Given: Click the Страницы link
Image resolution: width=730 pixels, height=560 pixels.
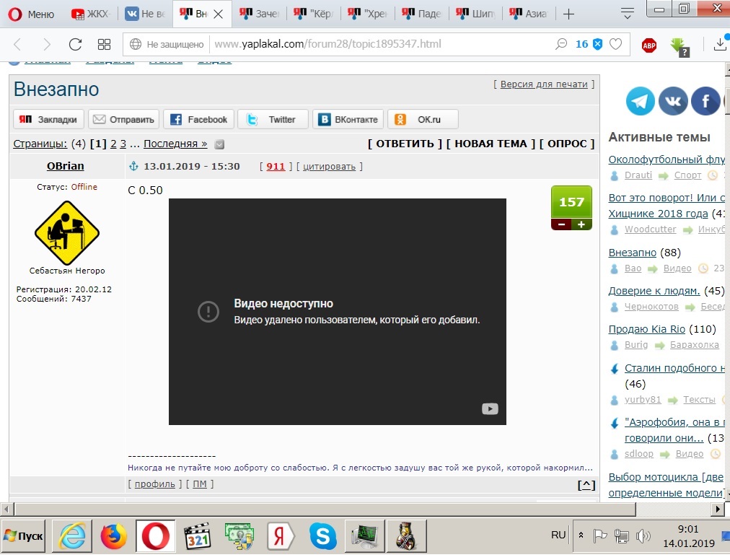Looking at the screenshot, I should pos(40,144).
